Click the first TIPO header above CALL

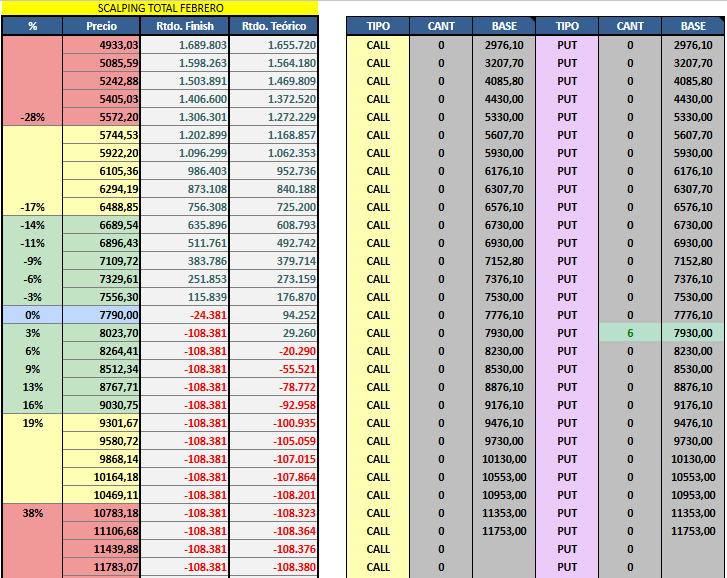378,26
